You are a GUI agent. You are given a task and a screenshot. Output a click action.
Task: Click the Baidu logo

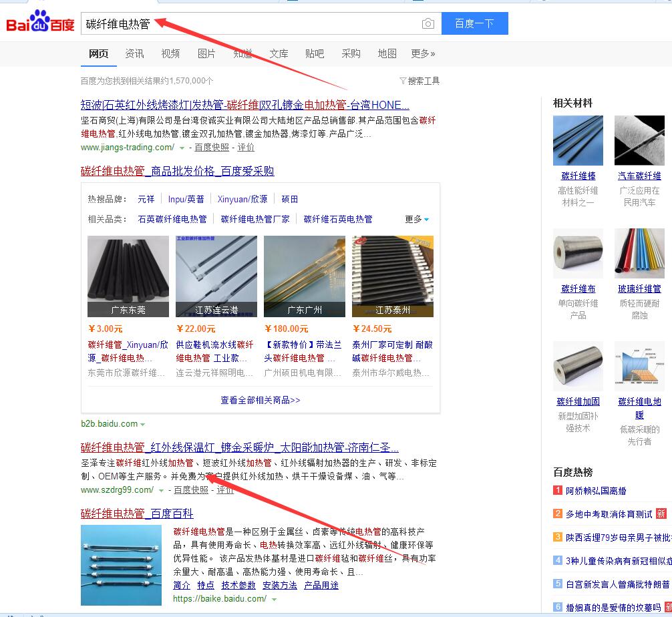point(40,21)
